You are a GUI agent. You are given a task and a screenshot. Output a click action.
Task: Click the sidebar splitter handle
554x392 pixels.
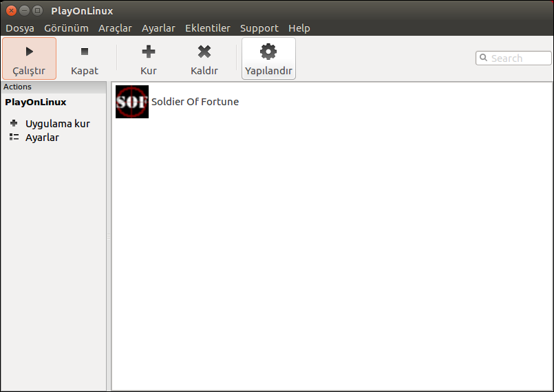[x=109, y=237]
